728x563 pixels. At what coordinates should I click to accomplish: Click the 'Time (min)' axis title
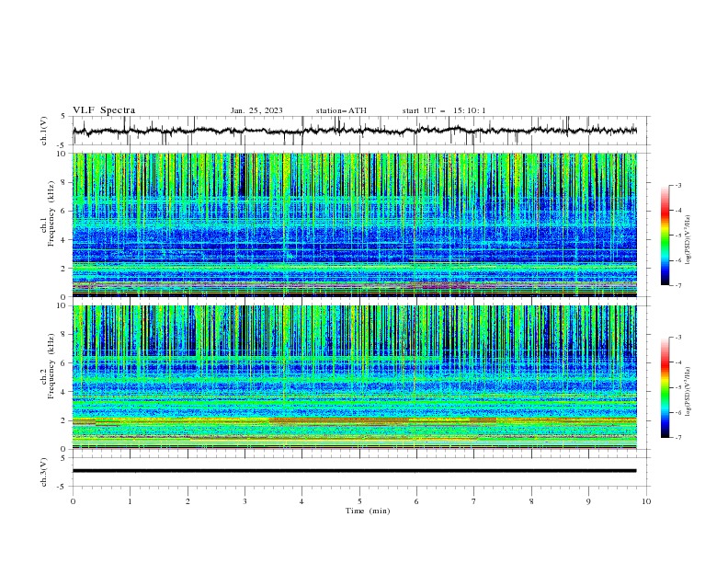(x=368, y=511)
